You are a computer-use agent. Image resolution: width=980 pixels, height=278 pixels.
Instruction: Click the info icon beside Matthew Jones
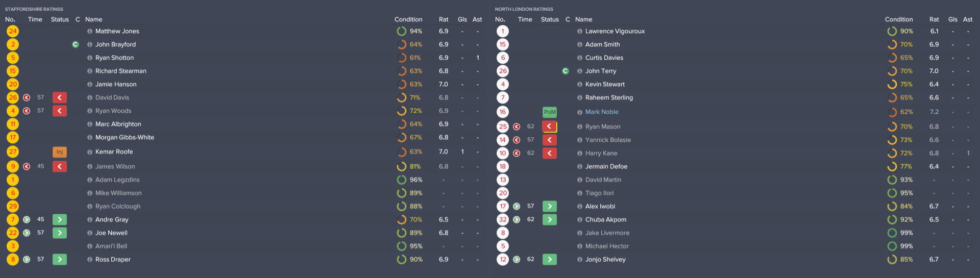click(90, 31)
